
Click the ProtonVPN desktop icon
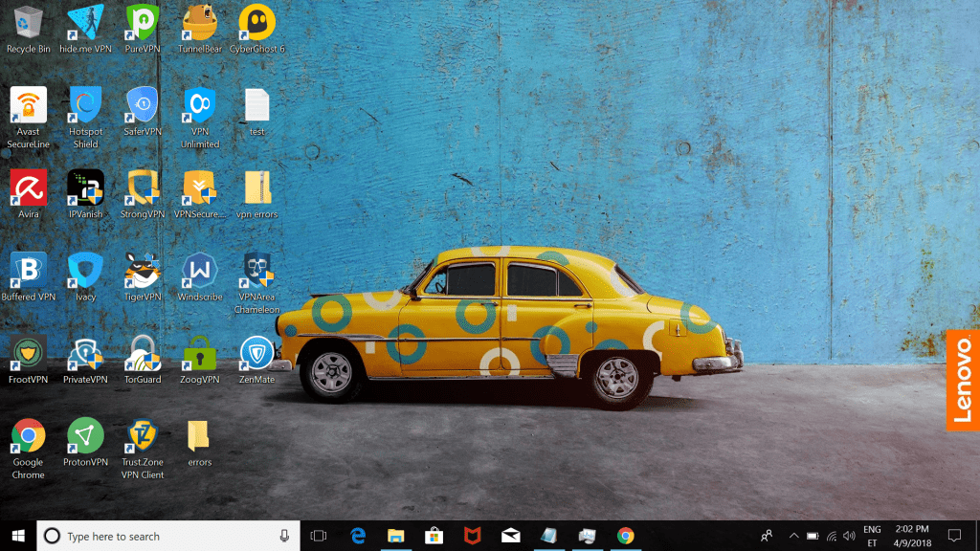point(85,442)
